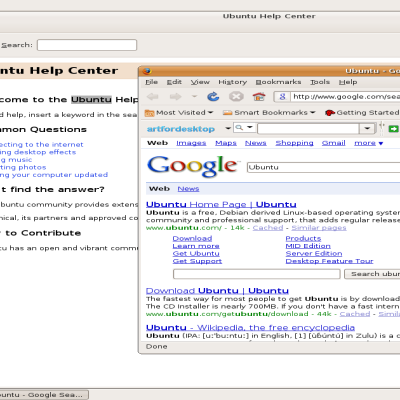
Task: Click the Back arrow in Firefox
Action: pyautogui.click(x=153, y=97)
